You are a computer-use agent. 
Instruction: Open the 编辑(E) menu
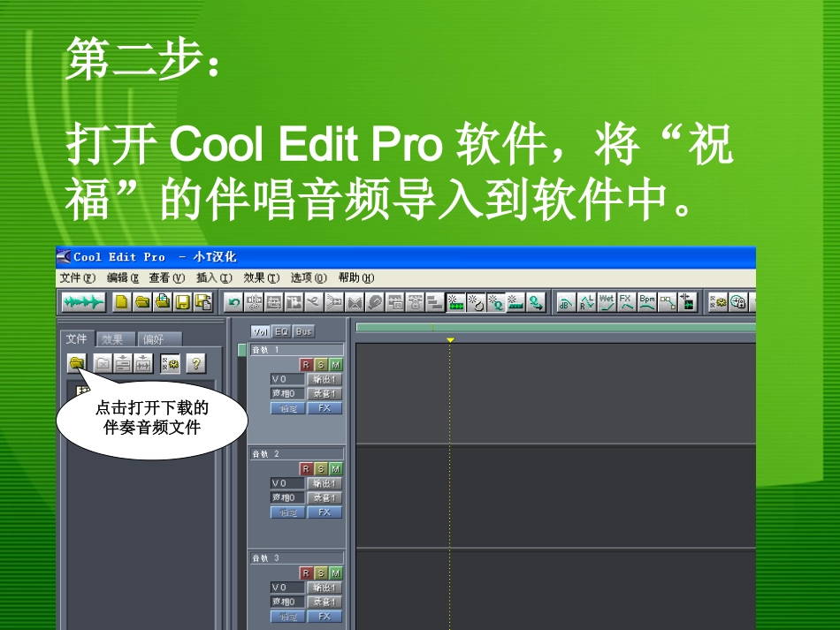tap(123, 277)
